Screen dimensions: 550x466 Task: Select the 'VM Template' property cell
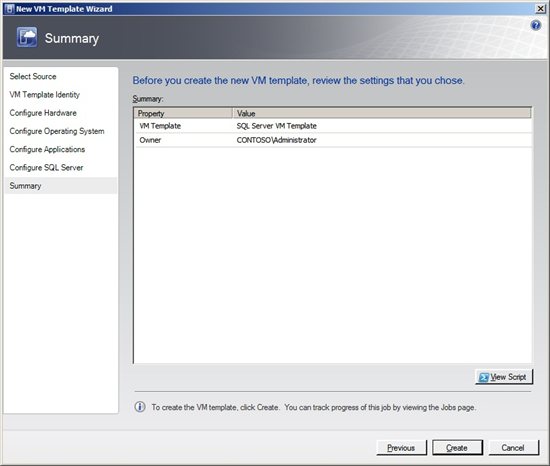[x=160, y=126]
